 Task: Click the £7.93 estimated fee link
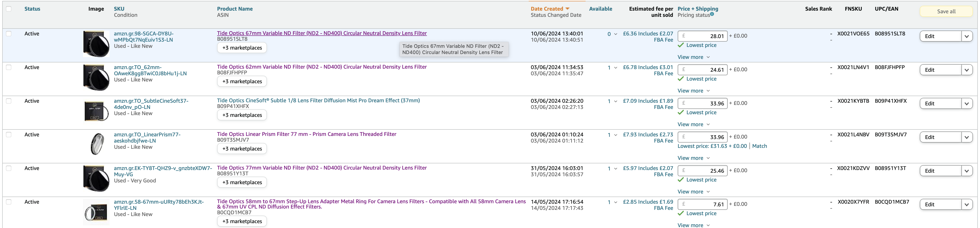pos(648,138)
